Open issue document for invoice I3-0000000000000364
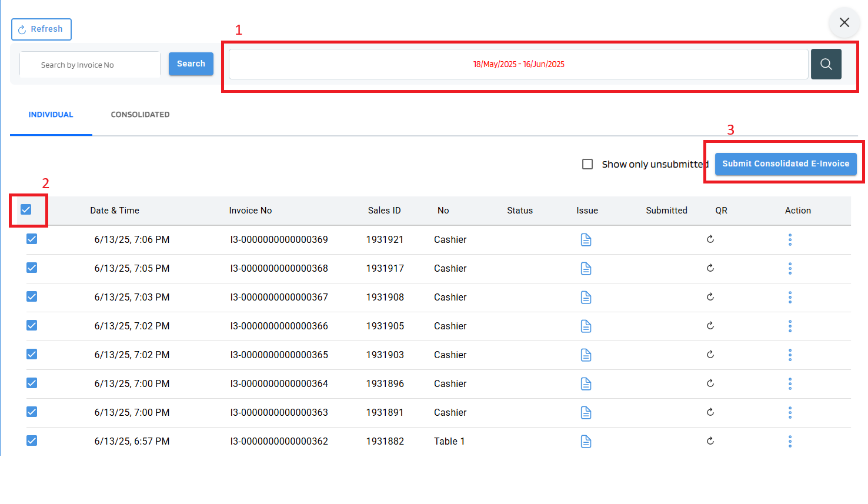Viewport: 868px width, 504px height. 586,383
